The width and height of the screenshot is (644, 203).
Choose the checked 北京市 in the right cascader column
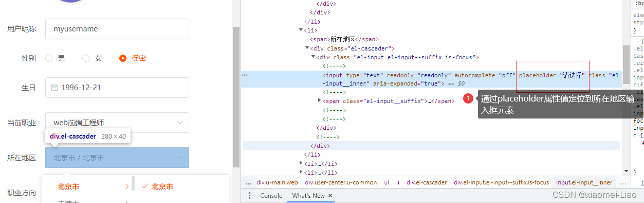pos(162,187)
